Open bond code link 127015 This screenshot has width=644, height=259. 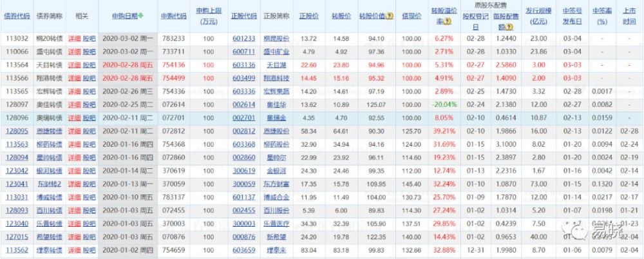tap(17, 237)
